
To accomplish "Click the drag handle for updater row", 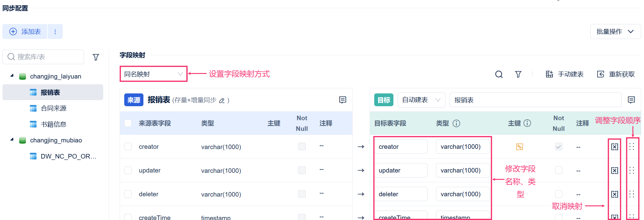I will tap(632, 170).
